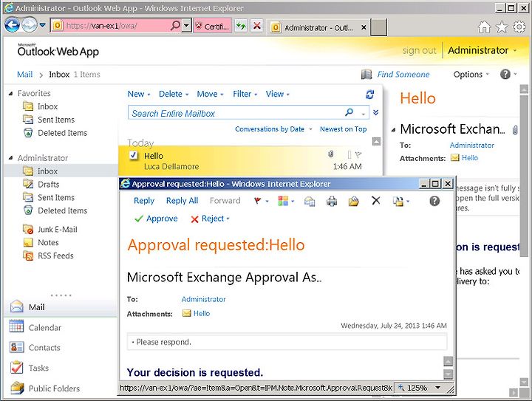
Task: Expand the search options double chevron
Action: coord(376,112)
